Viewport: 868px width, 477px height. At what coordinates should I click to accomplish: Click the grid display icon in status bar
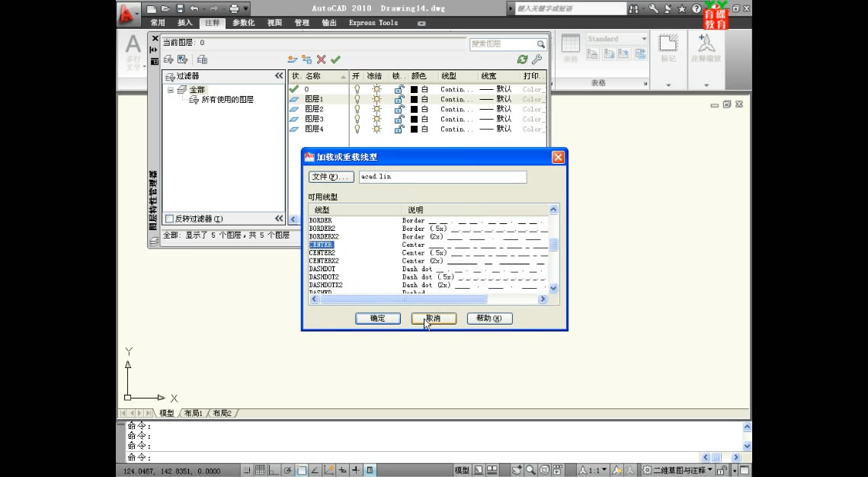(260, 470)
